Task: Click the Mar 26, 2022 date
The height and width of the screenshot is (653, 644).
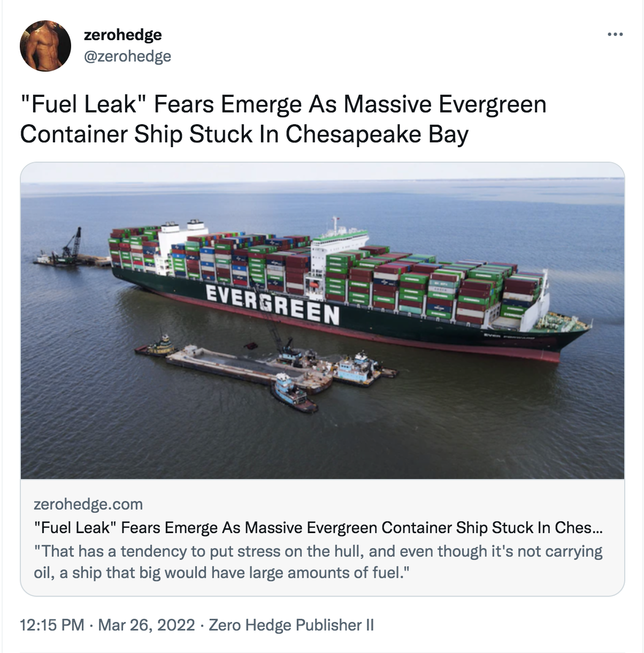Action: tap(147, 625)
